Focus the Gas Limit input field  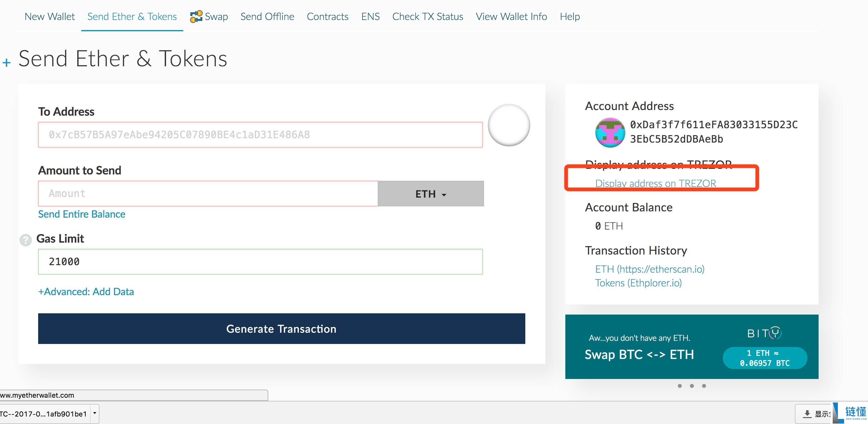(x=260, y=261)
